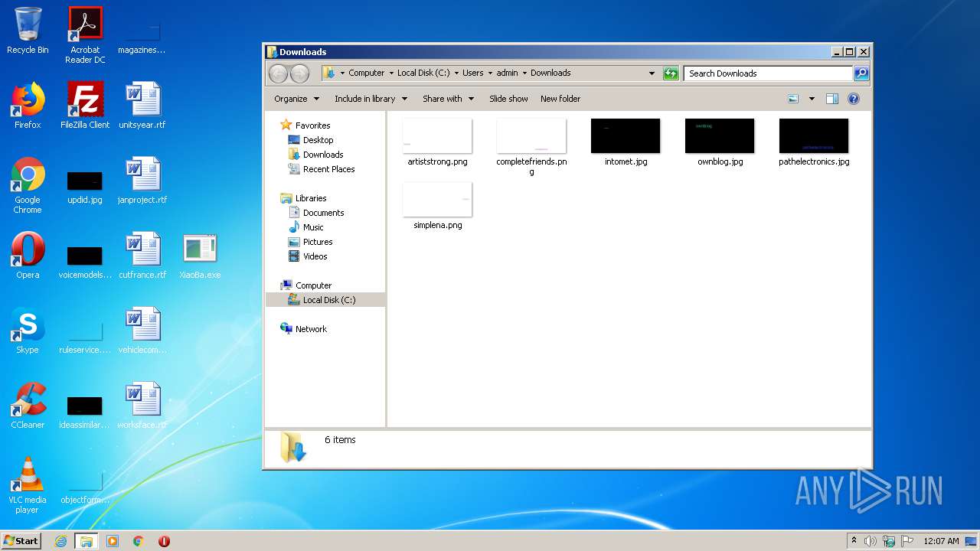The width and height of the screenshot is (980, 551).
Task: Open VLC media player shortcut
Action: (x=28, y=485)
